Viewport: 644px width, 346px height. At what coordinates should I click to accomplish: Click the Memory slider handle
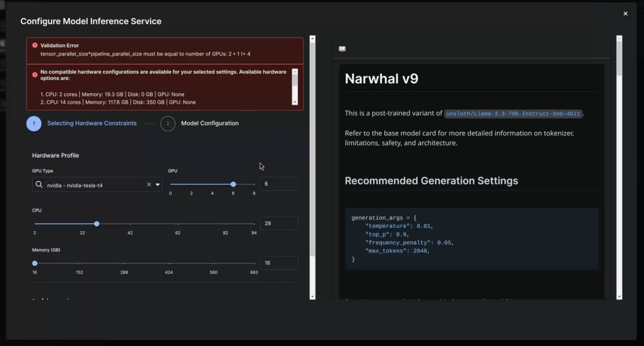(x=35, y=263)
